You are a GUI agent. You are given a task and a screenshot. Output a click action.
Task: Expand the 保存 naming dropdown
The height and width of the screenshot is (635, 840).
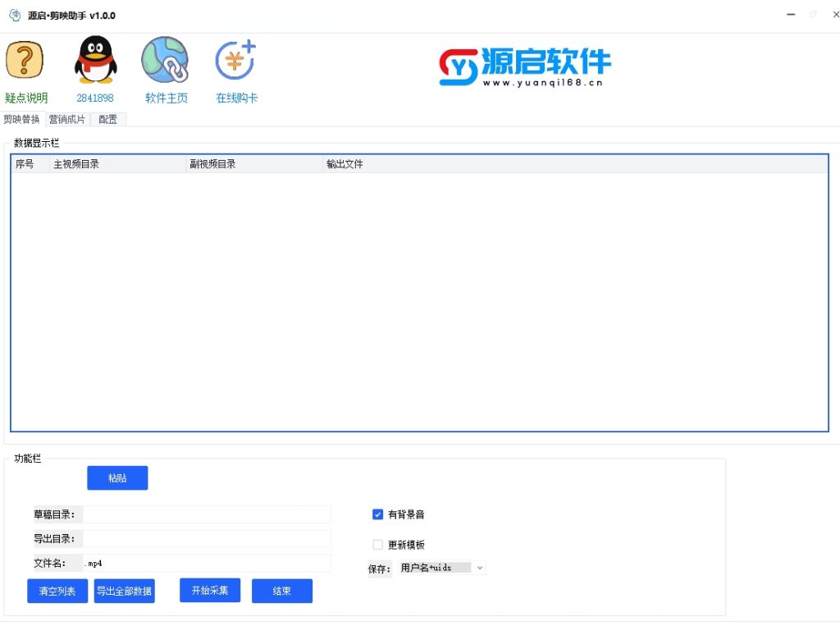(x=480, y=568)
